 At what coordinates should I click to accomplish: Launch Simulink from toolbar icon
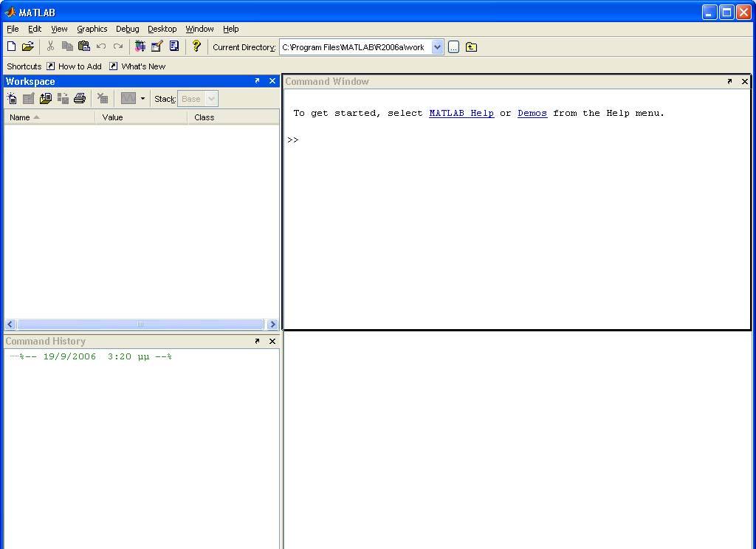140,46
